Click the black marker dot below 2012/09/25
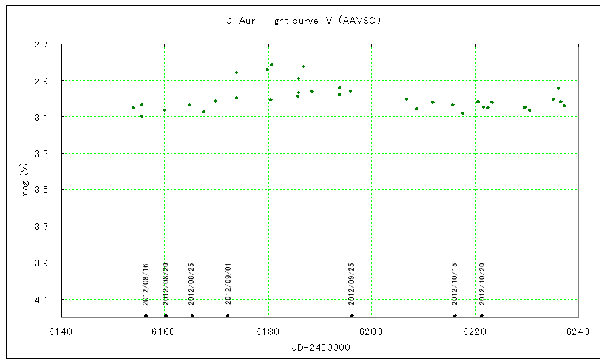This screenshot has width=607, height=364. coord(351,315)
